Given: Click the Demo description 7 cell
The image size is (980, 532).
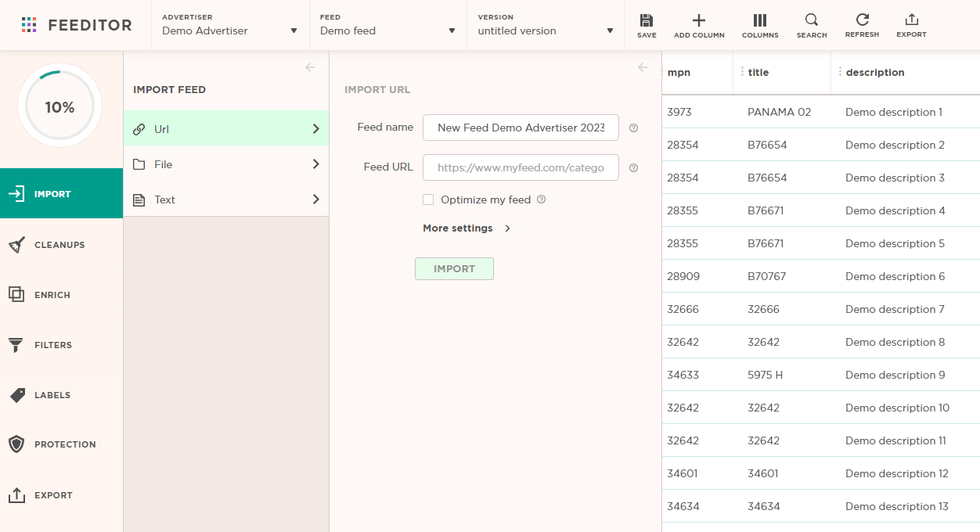Looking at the screenshot, I should (x=895, y=309).
